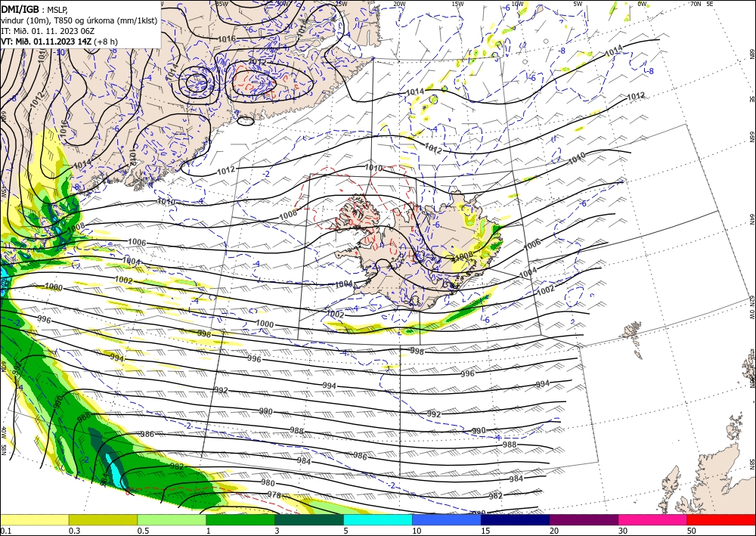Click the legend value "15"
The height and width of the screenshot is (536, 756).
[x=485, y=531]
